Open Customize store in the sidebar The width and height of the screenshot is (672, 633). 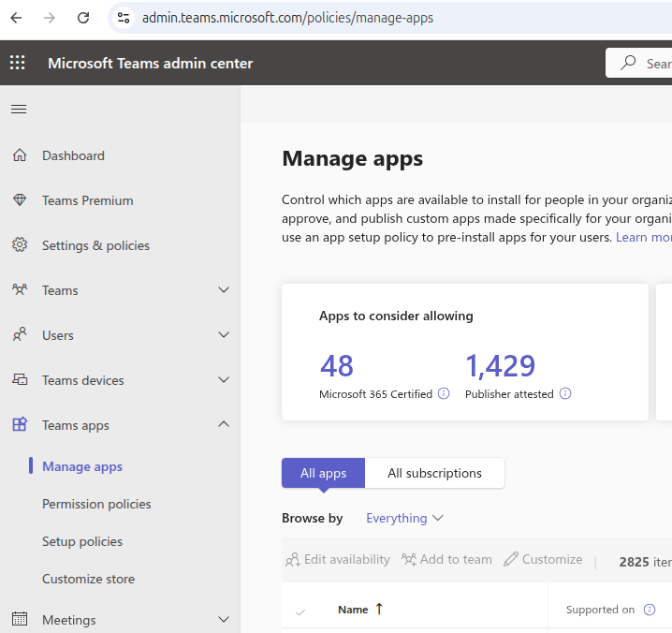(x=88, y=579)
